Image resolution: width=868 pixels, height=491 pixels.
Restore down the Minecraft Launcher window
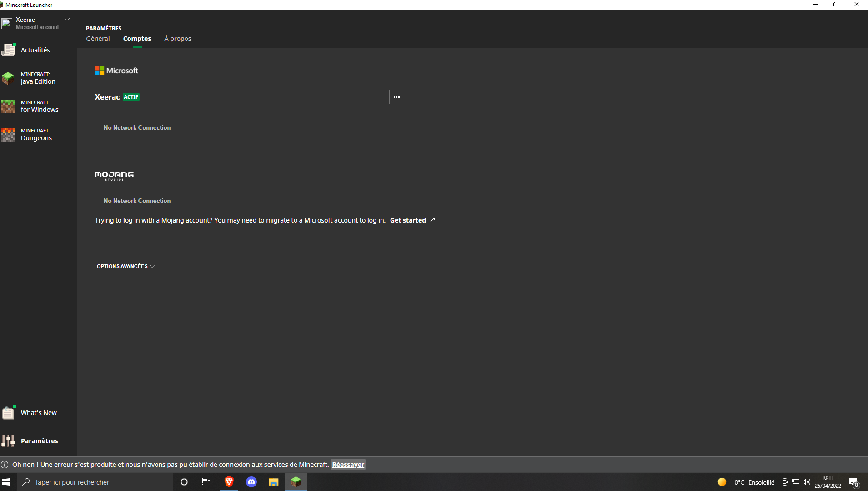836,5
